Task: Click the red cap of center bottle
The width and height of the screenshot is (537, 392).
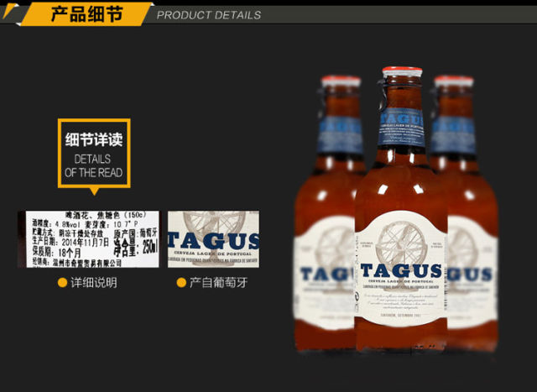Action: [402, 72]
